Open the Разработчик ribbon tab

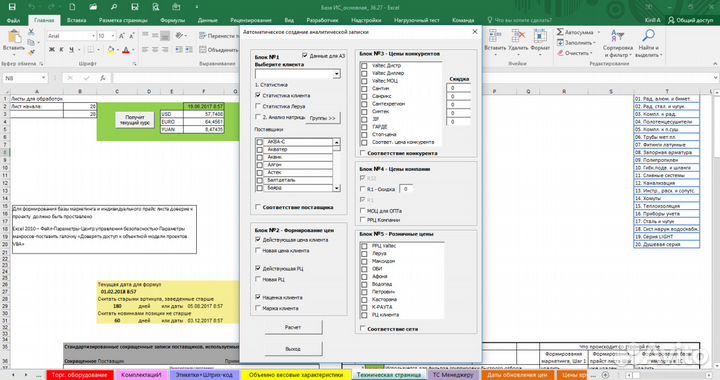(x=322, y=20)
